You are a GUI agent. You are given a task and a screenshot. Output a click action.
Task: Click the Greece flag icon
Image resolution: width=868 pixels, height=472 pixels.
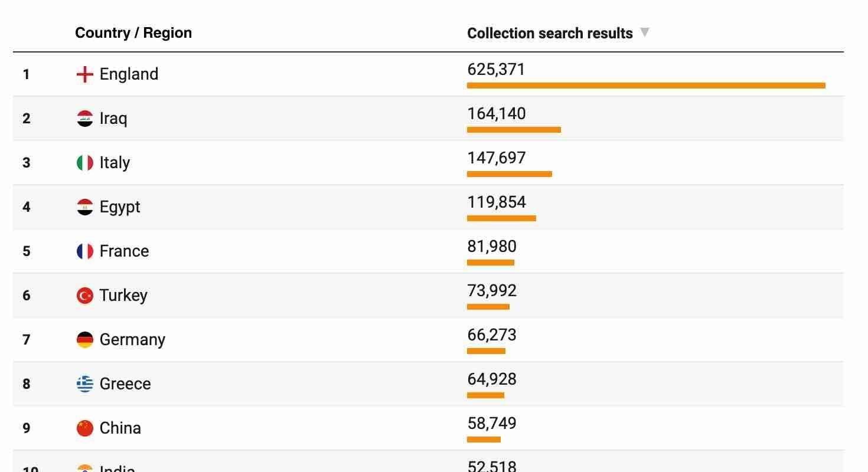tap(85, 384)
